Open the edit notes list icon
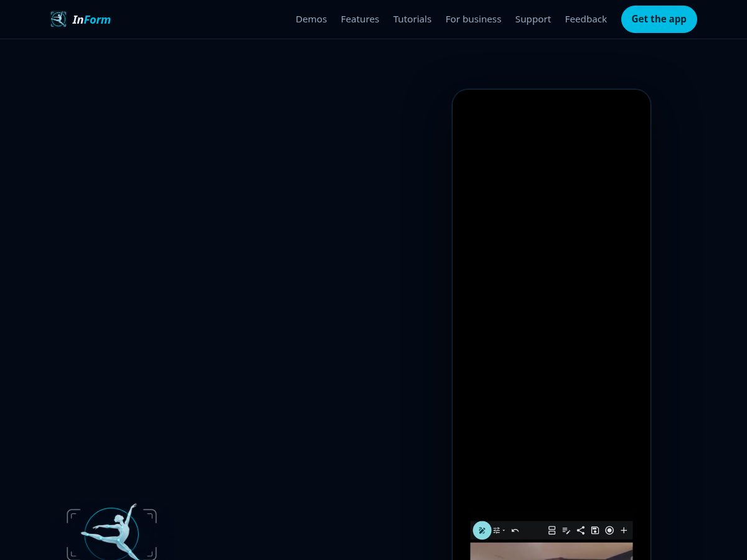 tap(566, 530)
